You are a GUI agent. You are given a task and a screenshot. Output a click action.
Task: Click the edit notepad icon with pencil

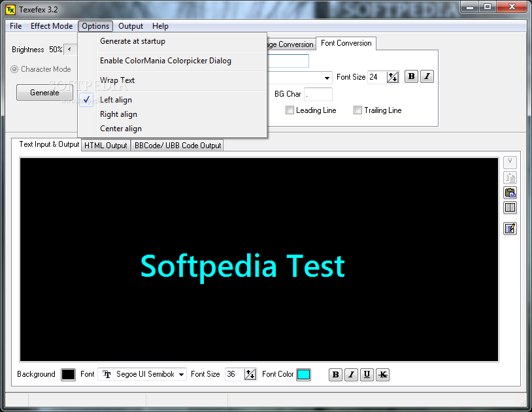tap(510, 229)
